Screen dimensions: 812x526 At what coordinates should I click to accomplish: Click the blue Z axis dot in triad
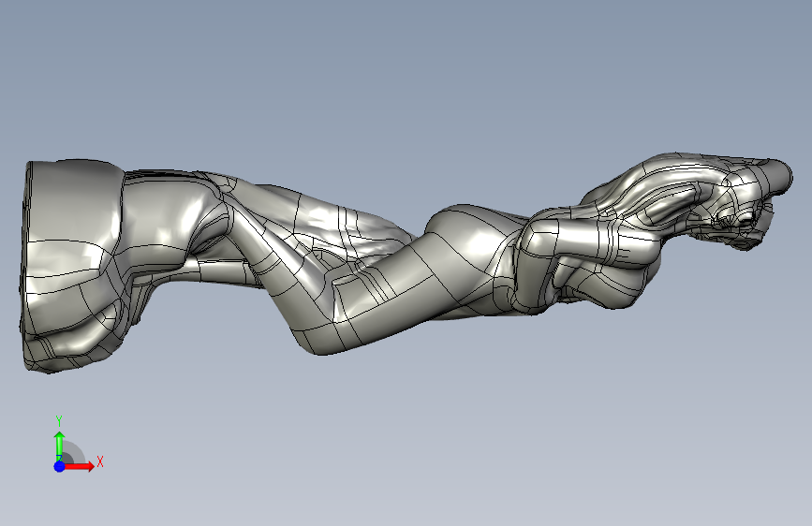[60, 466]
